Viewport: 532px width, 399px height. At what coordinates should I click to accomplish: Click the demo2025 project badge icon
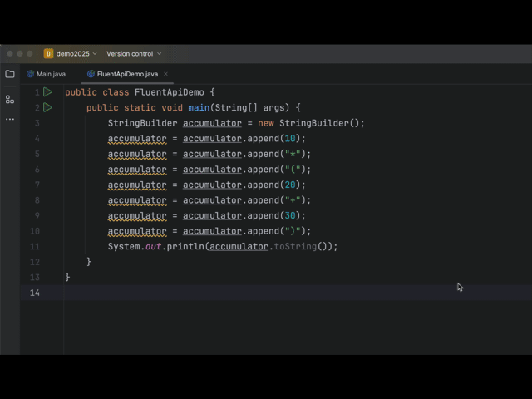(x=48, y=53)
